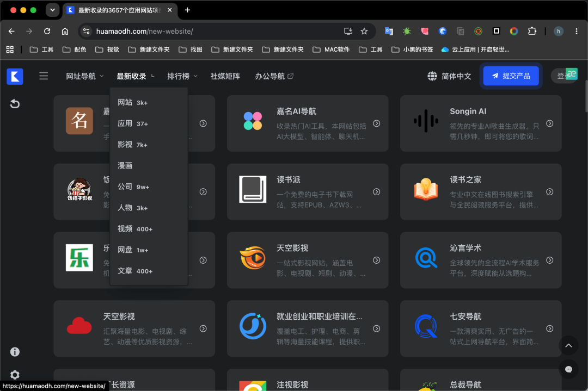Click the arrow on 沁言学术 card
Image resolution: width=588 pixels, height=391 pixels.
550,260
